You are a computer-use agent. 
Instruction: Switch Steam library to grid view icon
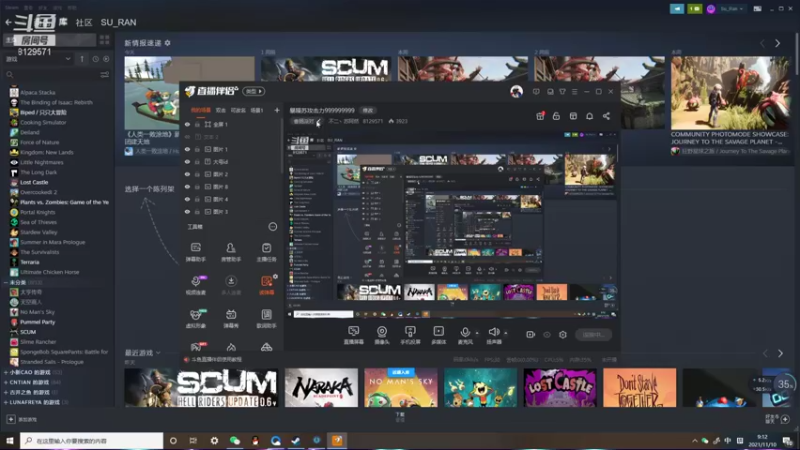coord(105,40)
